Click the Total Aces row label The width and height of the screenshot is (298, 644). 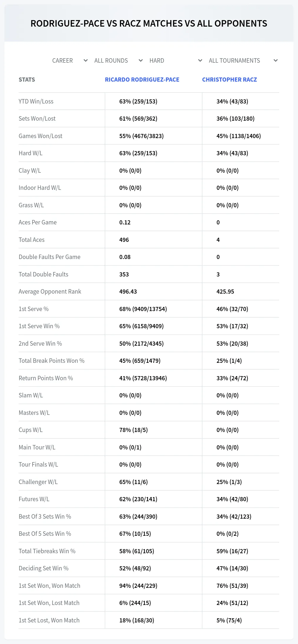[x=32, y=240]
